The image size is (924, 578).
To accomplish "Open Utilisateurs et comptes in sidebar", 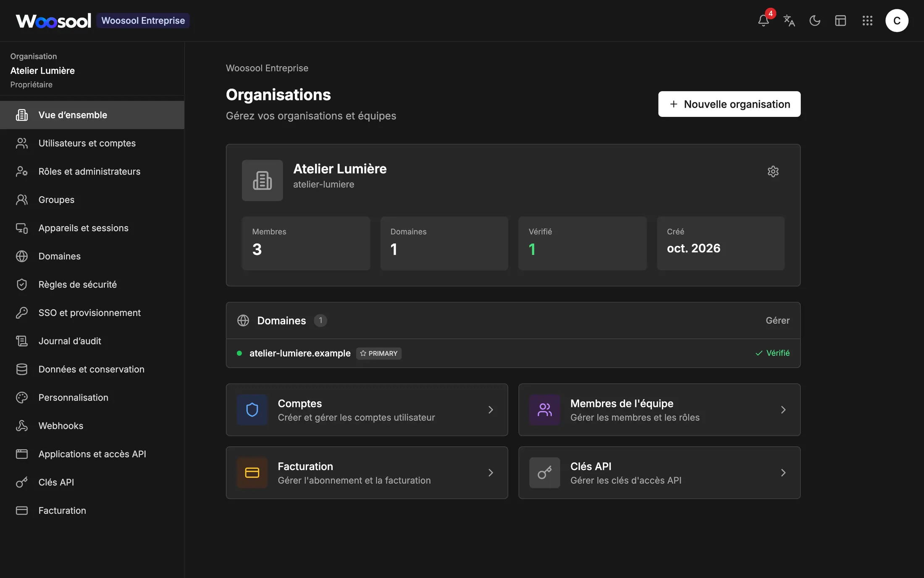I will pyautogui.click(x=92, y=143).
